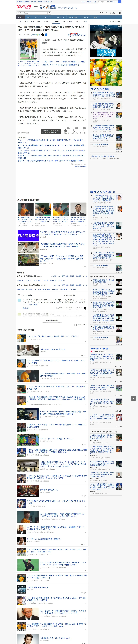Open the Sponichi Annex publisher logo

(x=77, y=35)
